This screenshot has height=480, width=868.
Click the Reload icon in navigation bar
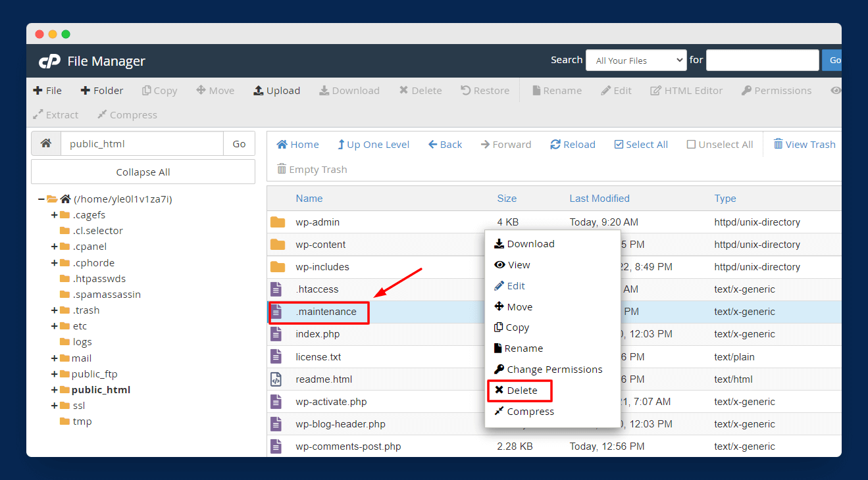click(555, 145)
